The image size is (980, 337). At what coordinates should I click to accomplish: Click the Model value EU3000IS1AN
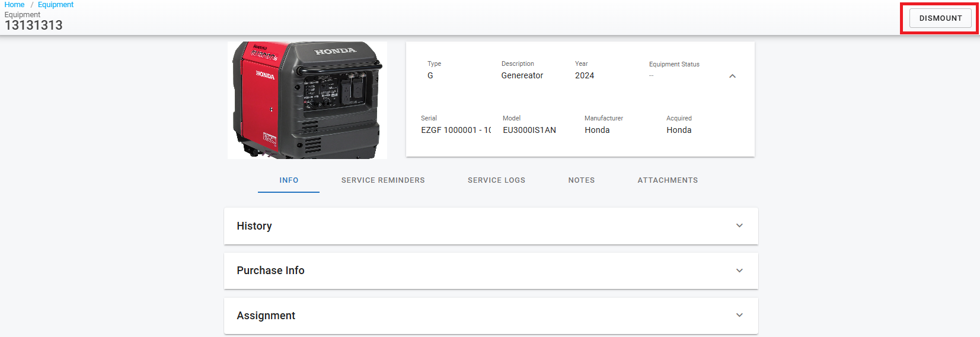529,130
